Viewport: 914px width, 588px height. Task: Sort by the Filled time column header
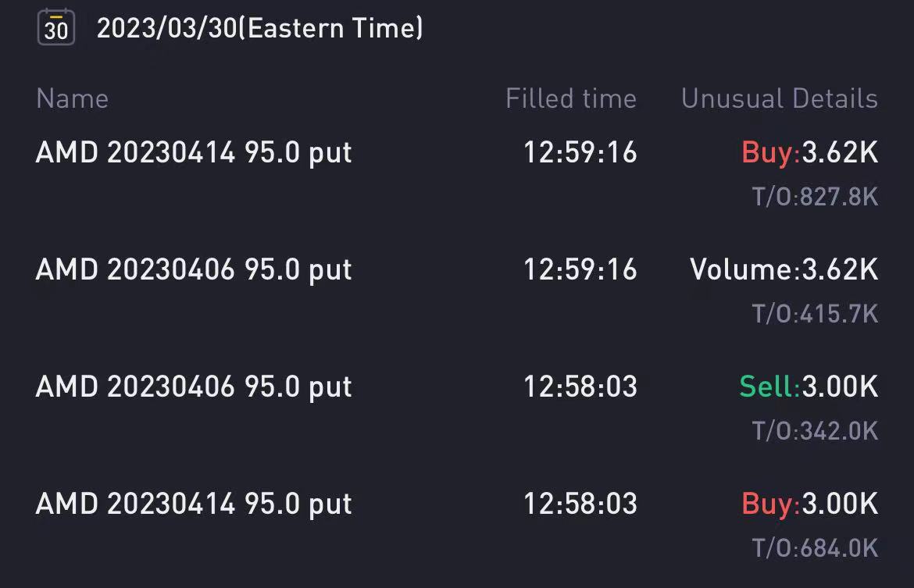coord(571,98)
